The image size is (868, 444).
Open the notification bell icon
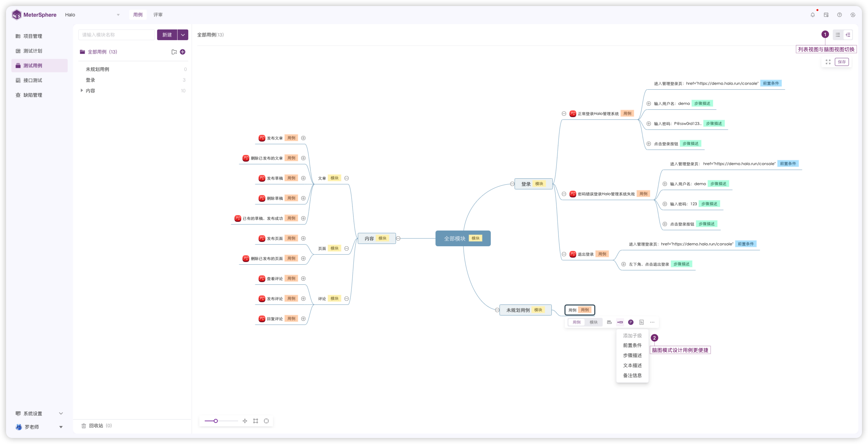click(812, 15)
